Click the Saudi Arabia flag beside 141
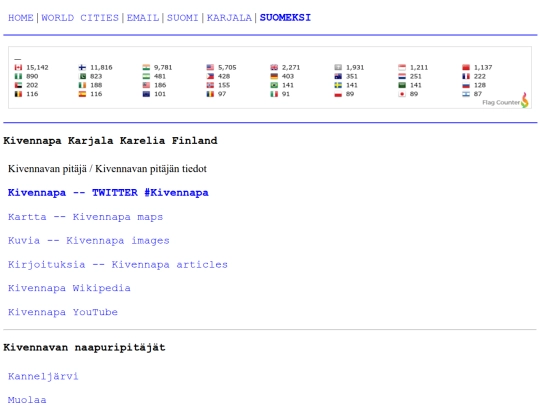Image resolution: width=540 pixels, height=405 pixels. pyautogui.click(x=402, y=85)
